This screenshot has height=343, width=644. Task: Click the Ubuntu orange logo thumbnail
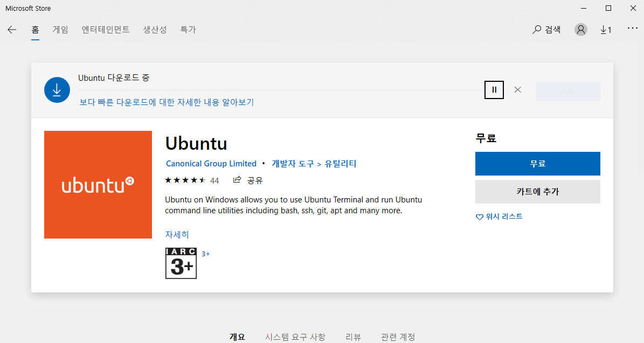(98, 185)
